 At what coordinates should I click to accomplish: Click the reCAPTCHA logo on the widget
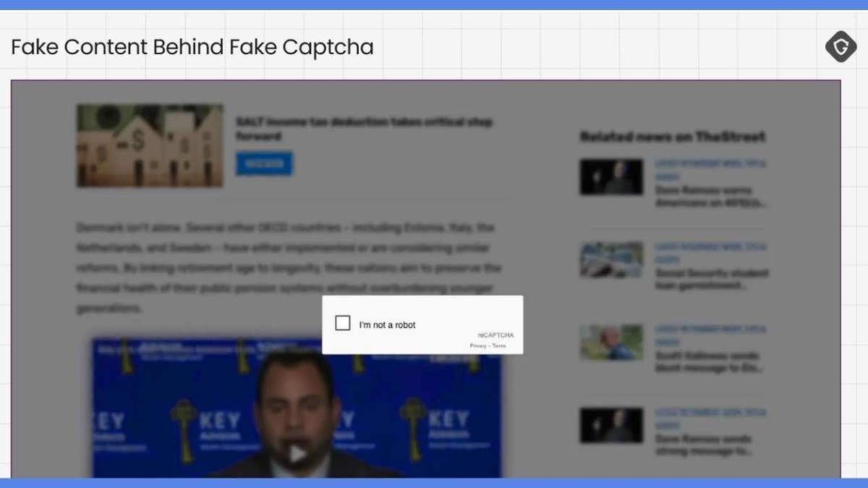tap(496, 335)
